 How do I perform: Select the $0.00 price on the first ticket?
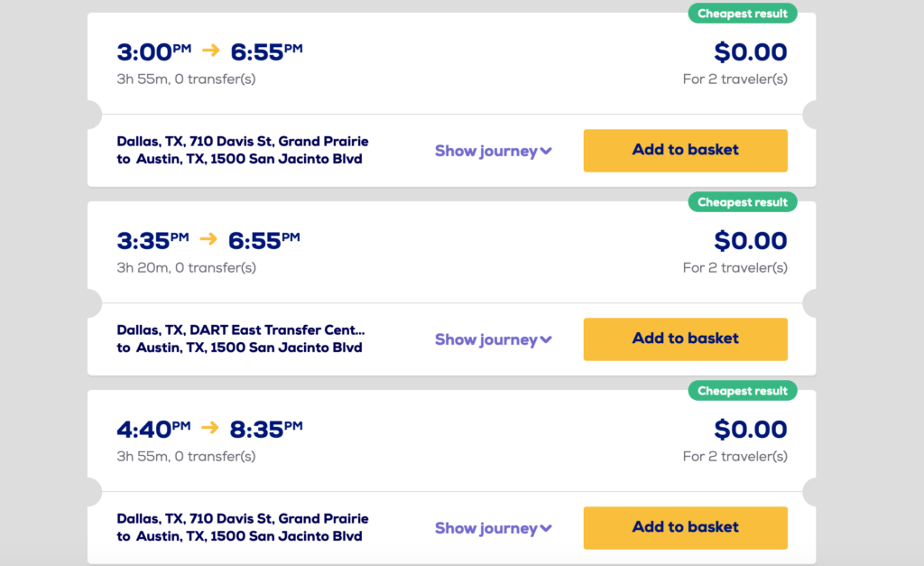point(750,51)
